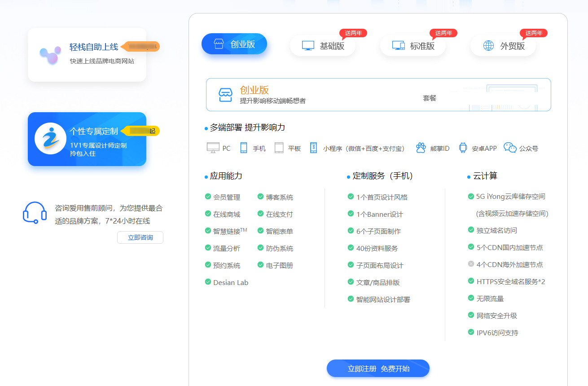Switch to the 标准版 tab
This screenshot has width=588, height=386.
coord(413,46)
